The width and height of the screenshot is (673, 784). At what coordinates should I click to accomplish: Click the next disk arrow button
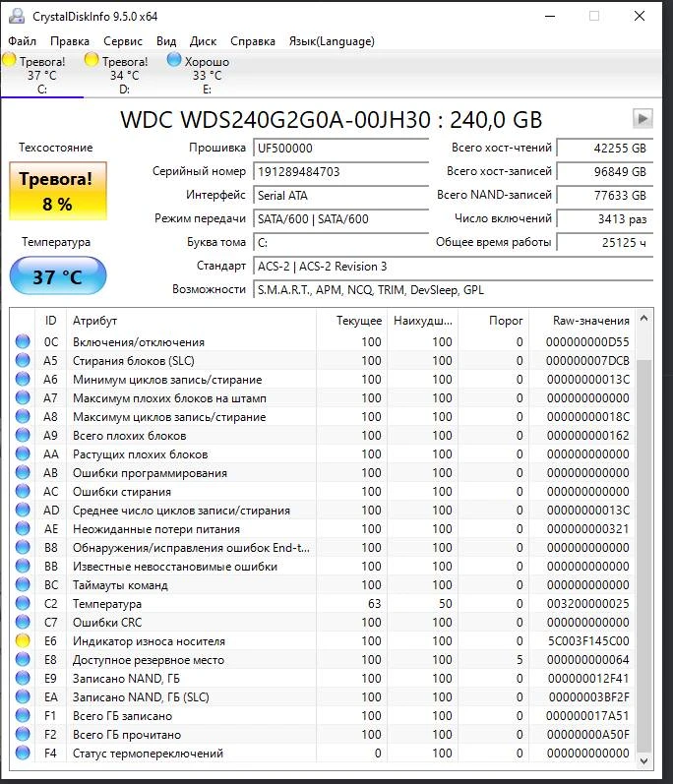642,119
